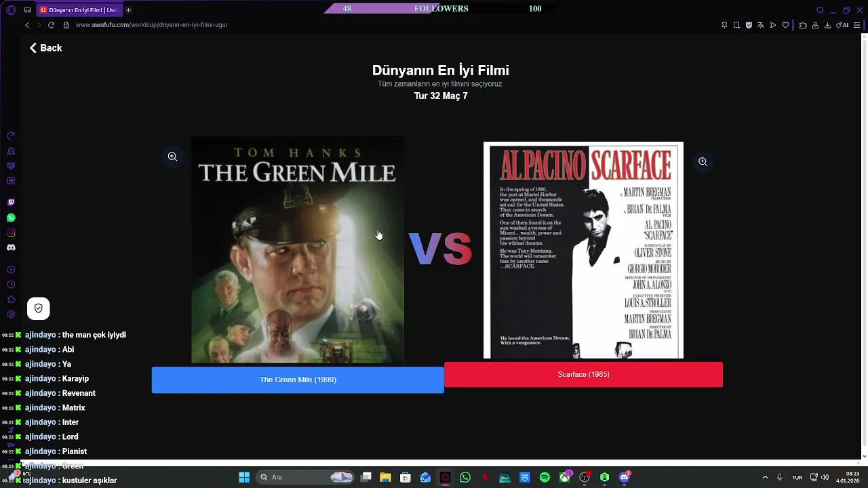Click chat message 'Revenant'
868x488 pixels.
79,393
